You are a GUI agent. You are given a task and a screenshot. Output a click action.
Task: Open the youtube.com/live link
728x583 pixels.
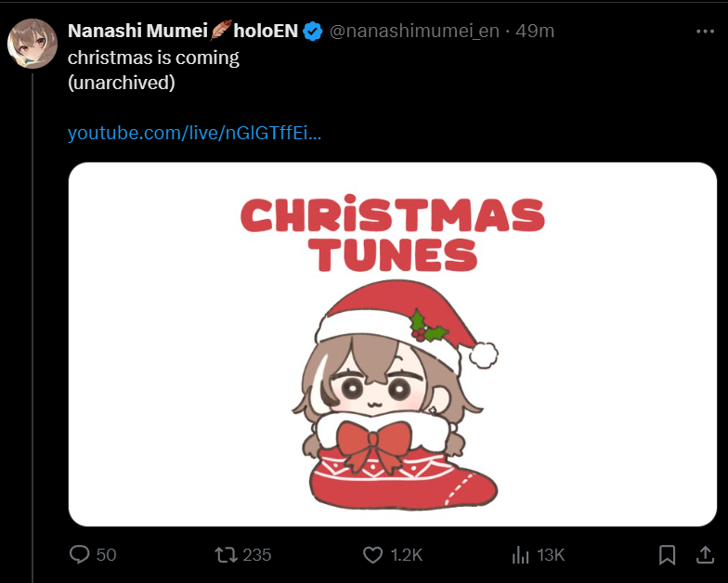195,133
